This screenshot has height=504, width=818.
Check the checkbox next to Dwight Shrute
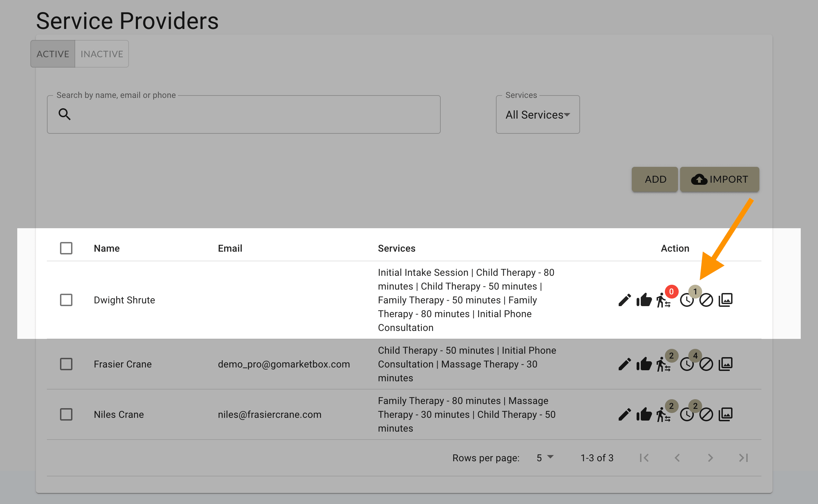click(x=66, y=300)
